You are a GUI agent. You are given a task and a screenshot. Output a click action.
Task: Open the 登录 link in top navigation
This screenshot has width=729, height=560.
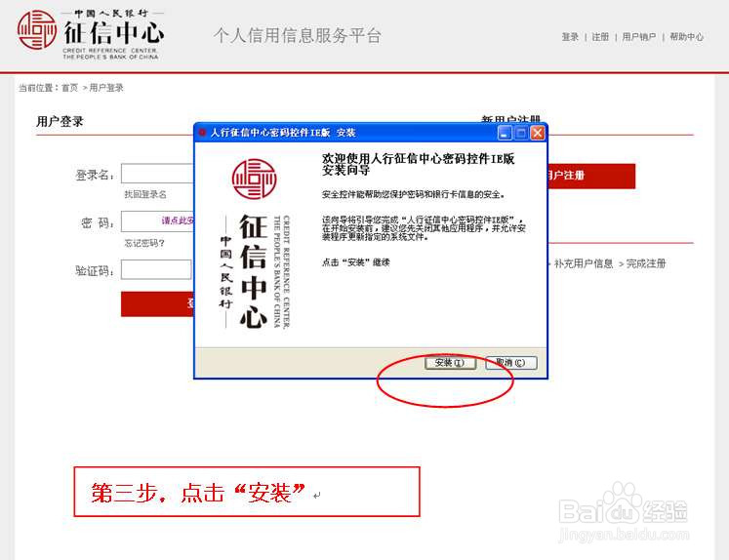[570, 37]
